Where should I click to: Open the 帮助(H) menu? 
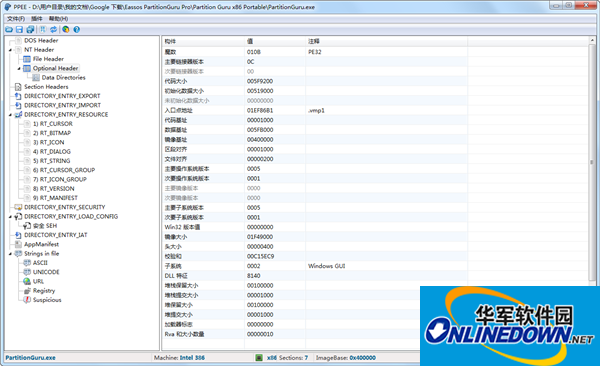coord(58,19)
